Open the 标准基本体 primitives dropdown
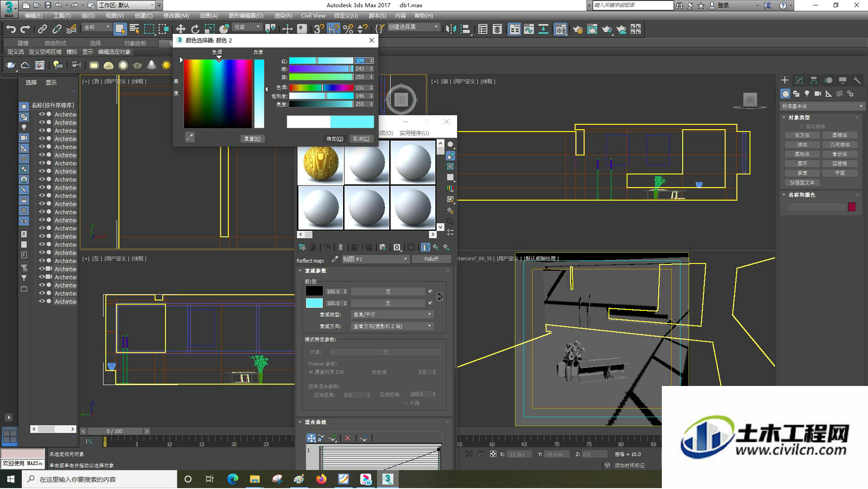The width and height of the screenshot is (868, 489). tap(822, 106)
